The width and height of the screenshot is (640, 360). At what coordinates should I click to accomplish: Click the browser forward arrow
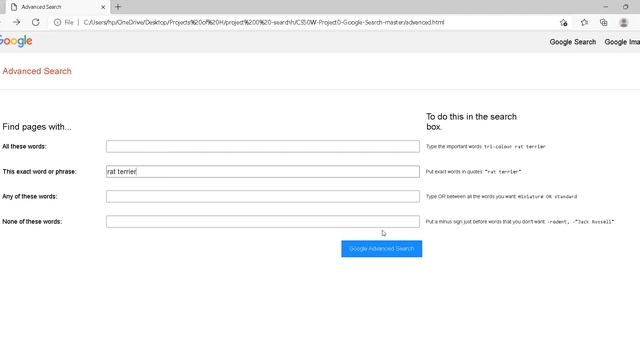(x=16, y=22)
